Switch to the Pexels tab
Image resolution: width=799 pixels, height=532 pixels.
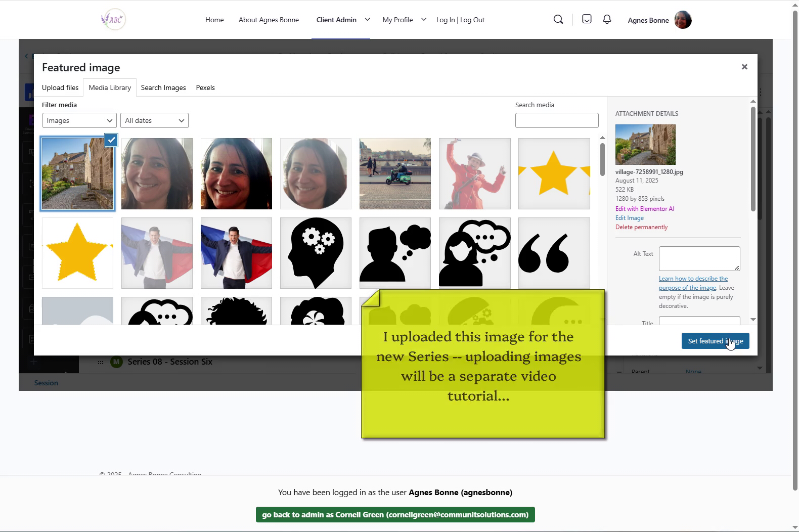(205, 87)
